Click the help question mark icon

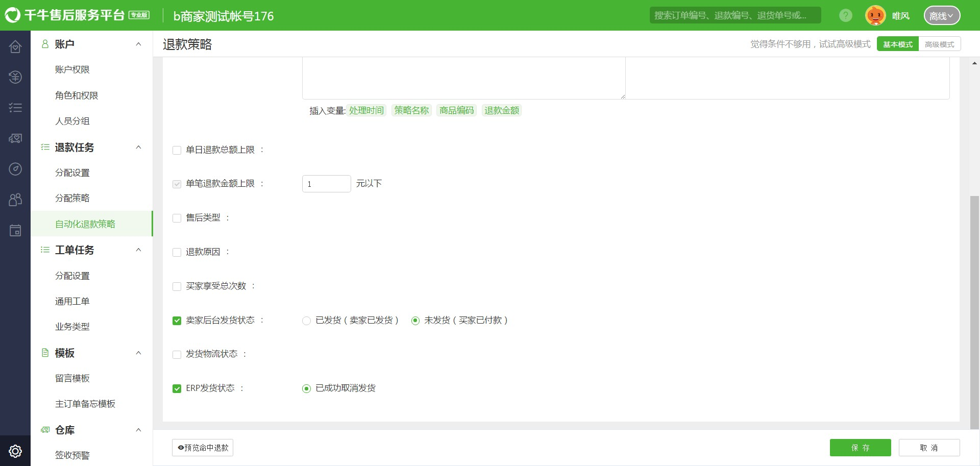point(845,16)
